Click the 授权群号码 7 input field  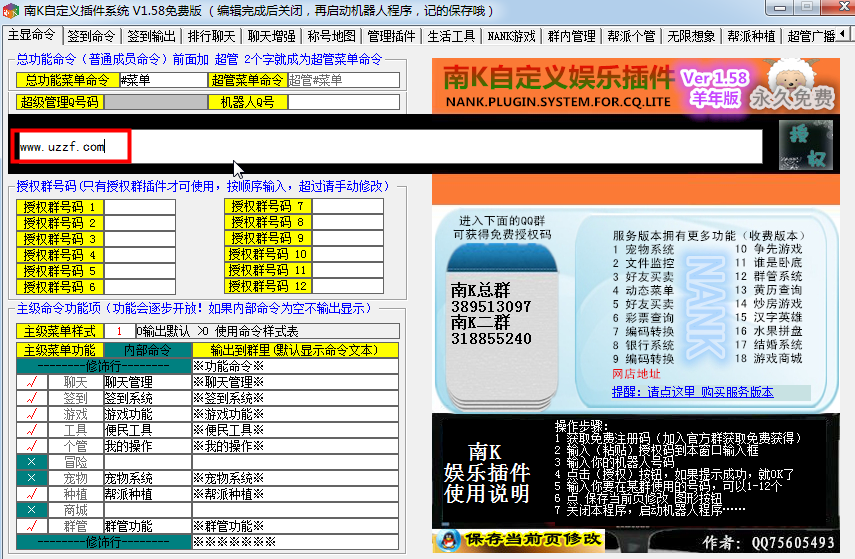coord(348,206)
